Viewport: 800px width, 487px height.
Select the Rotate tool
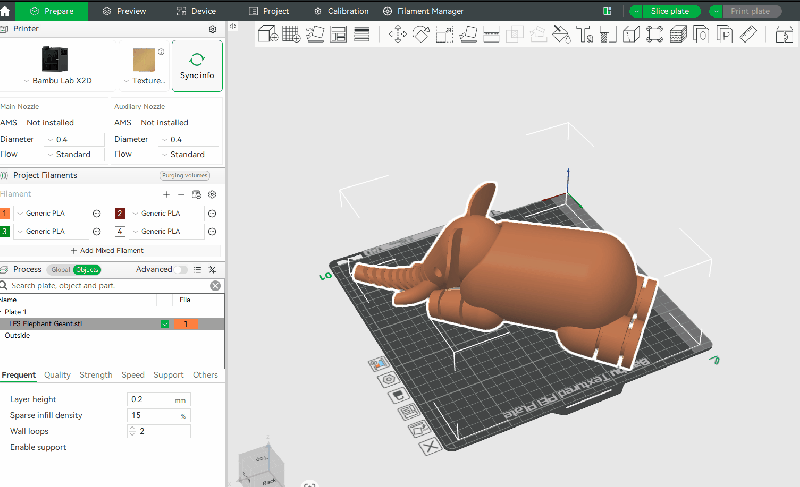(x=421, y=35)
